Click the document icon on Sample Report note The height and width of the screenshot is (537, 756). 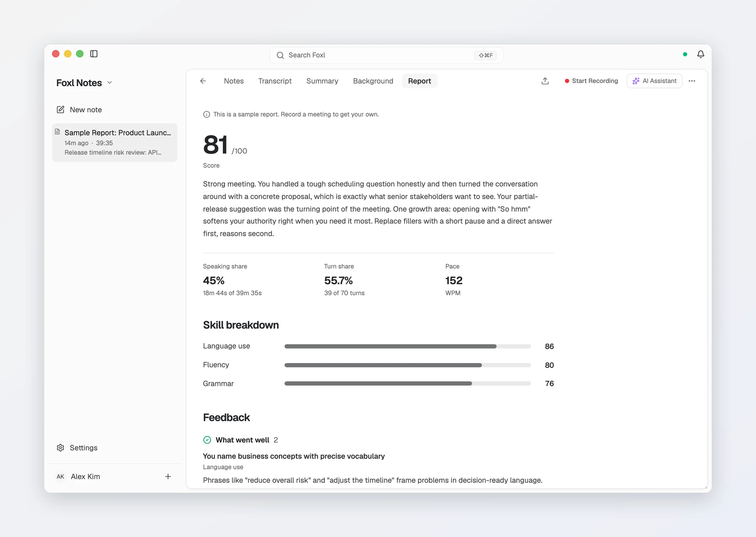pos(58,132)
